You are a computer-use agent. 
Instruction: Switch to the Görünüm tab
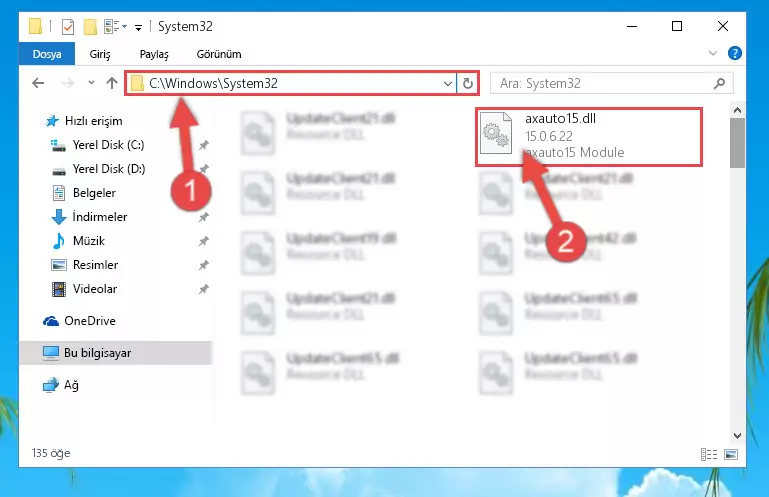pos(219,54)
